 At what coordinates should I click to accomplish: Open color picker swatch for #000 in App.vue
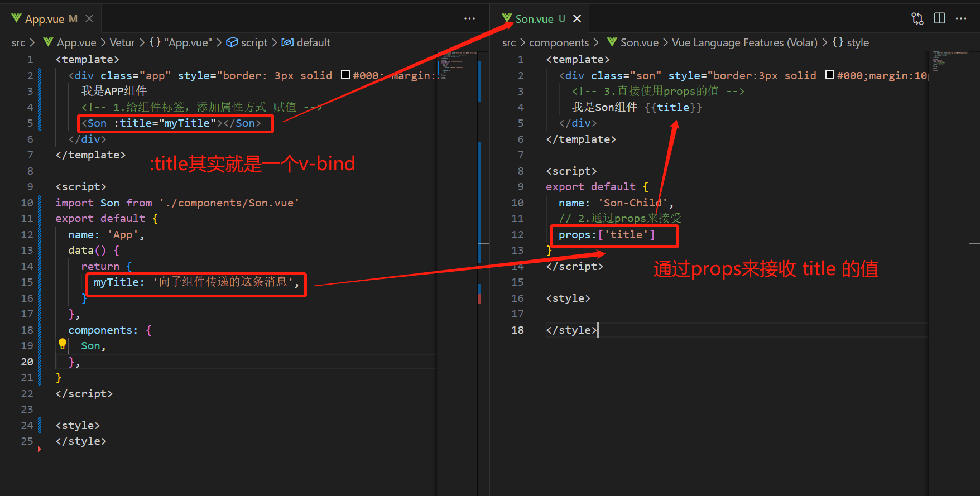pos(345,74)
